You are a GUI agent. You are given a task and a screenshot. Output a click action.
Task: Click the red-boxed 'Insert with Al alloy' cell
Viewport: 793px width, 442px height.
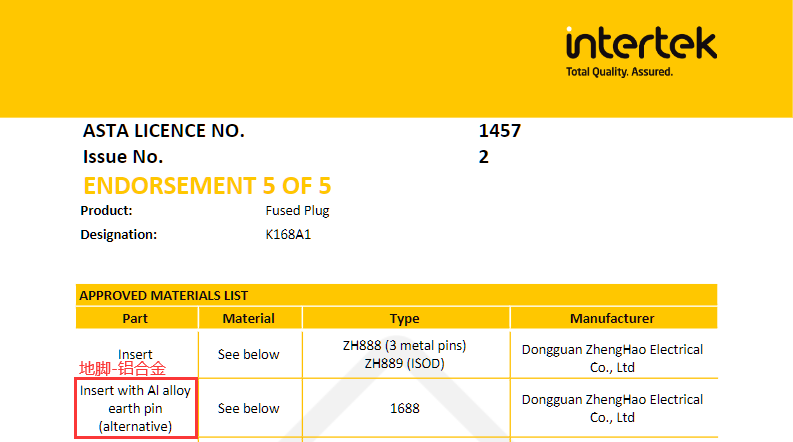point(135,408)
